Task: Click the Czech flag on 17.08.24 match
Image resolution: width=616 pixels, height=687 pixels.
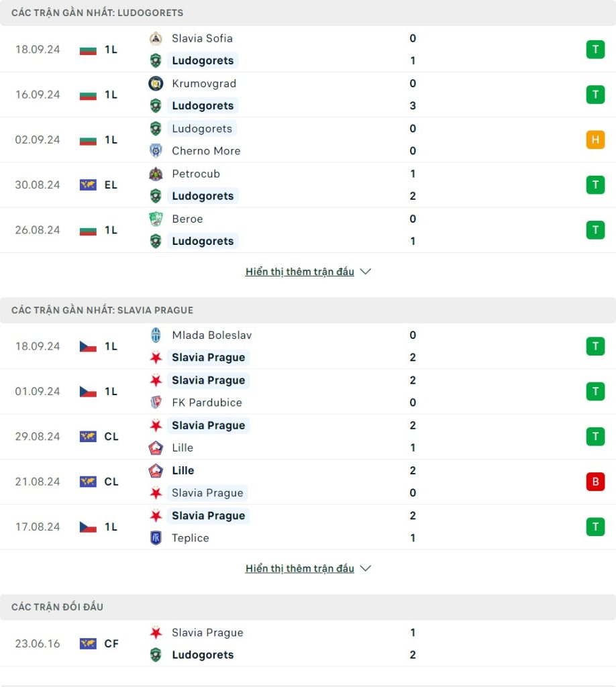Action: pyautogui.click(x=88, y=527)
